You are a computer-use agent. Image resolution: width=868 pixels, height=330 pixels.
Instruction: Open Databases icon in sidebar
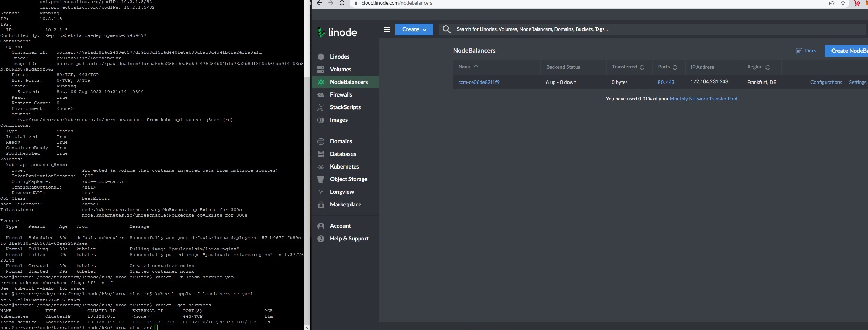(x=321, y=154)
